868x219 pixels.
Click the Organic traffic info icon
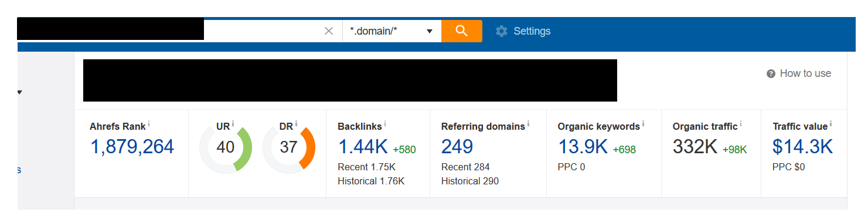740,124
